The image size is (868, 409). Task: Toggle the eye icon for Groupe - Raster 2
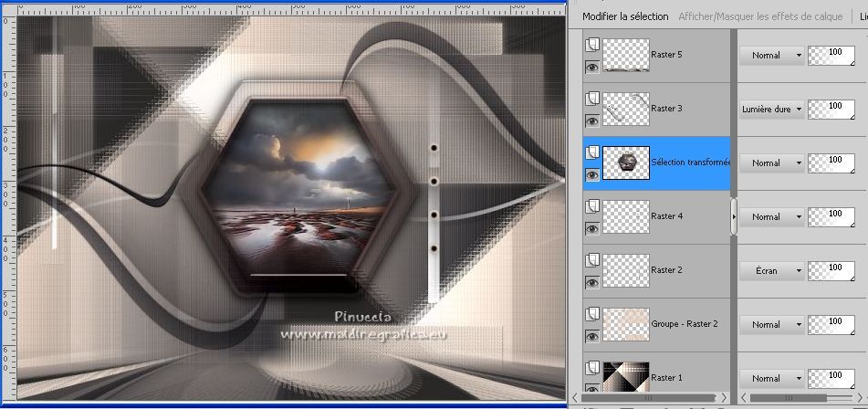[x=592, y=337]
